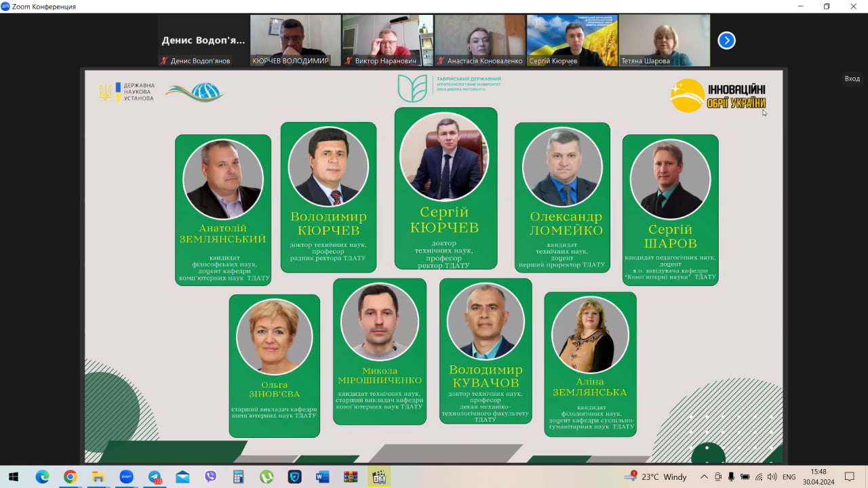Click Таврійський державний university logo
The image size is (868, 488).
[450, 87]
